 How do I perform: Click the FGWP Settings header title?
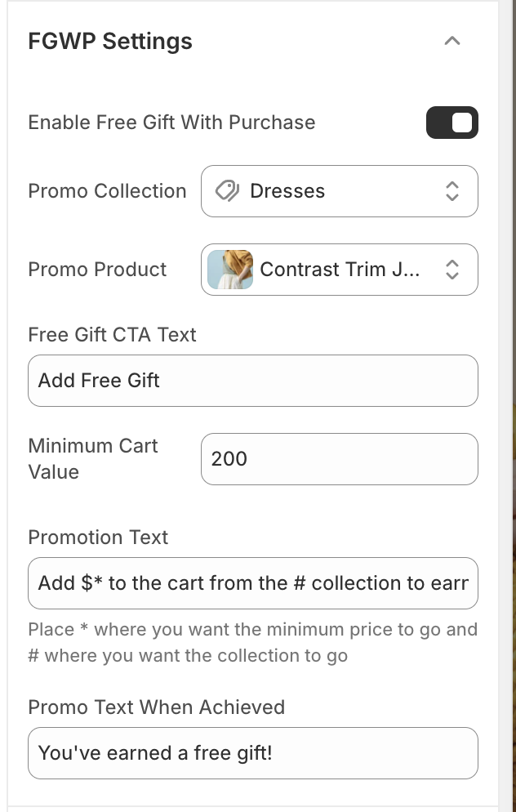110,42
